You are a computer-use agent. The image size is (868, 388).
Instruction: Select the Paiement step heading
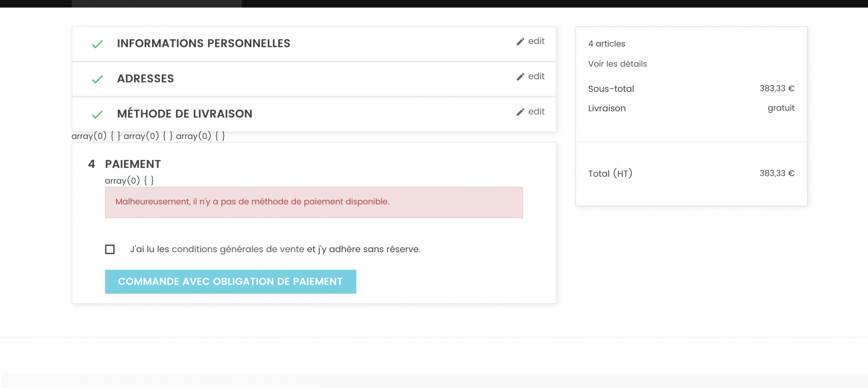coord(133,164)
